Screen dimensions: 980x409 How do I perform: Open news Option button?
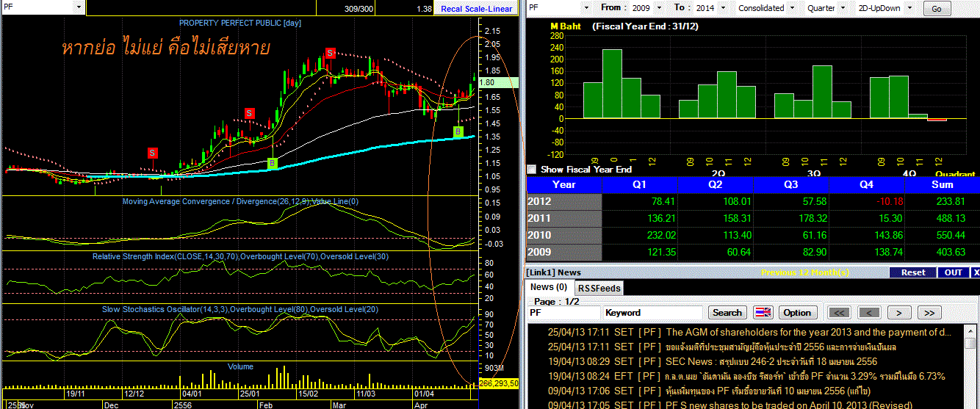pos(797,312)
